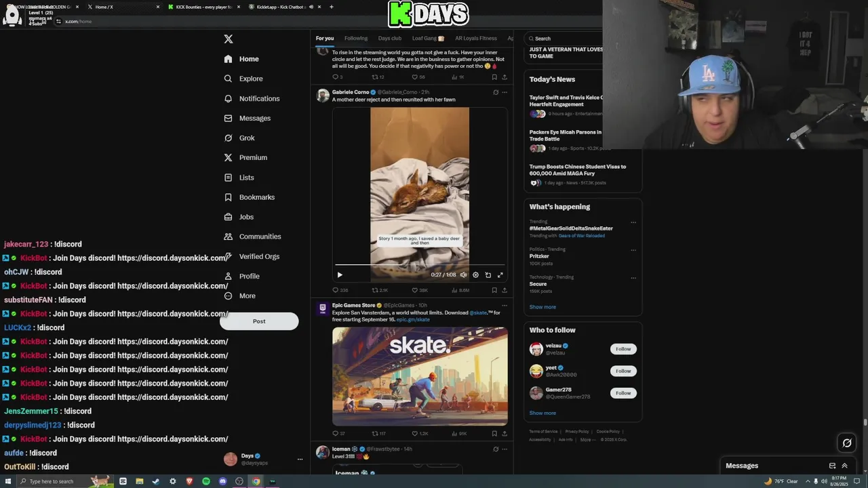Open Bookmarks
This screenshot has height=488, width=868.
[249, 197]
